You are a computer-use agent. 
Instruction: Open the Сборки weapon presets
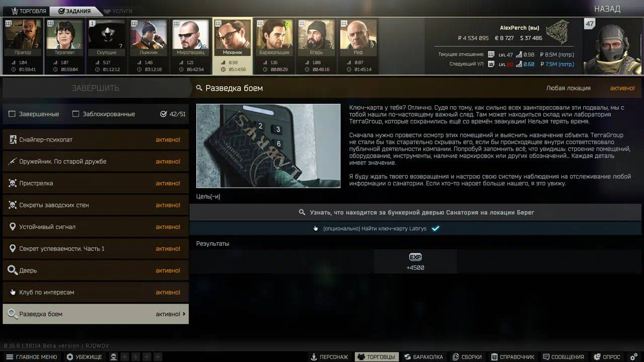[x=467, y=356]
